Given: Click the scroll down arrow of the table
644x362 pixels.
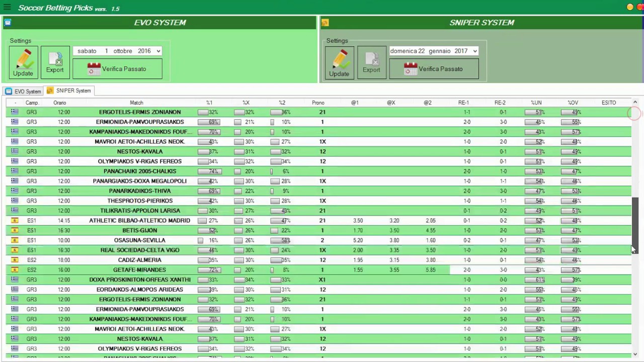Looking at the screenshot, I should click(x=635, y=354).
